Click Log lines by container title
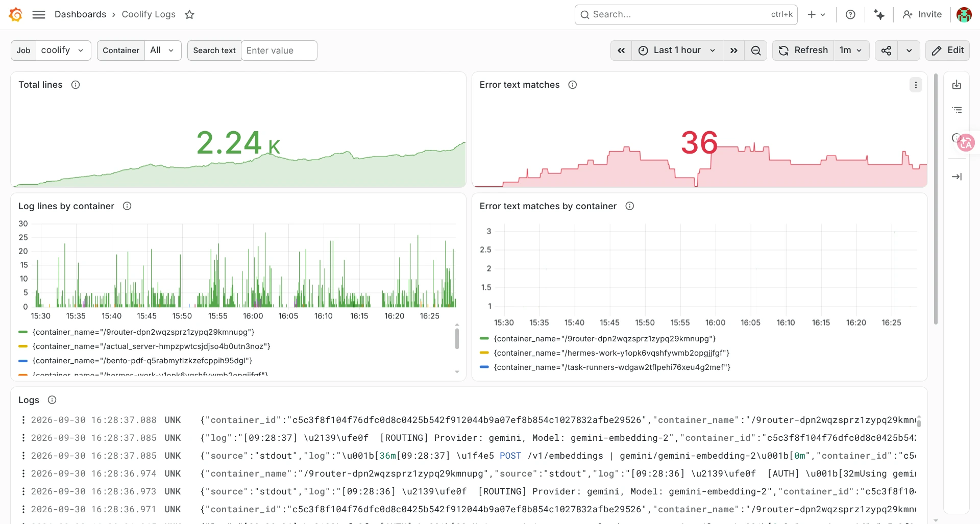Image resolution: width=980 pixels, height=524 pixels. 66,206
